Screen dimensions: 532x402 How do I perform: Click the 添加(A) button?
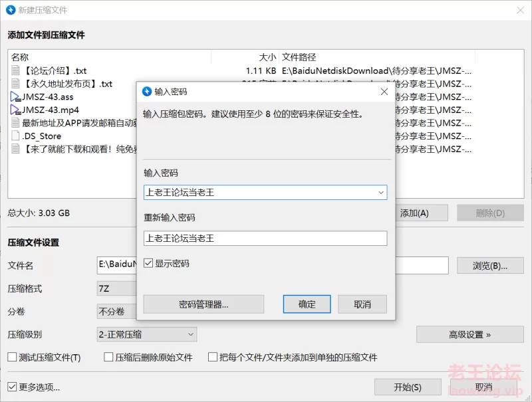(422, 213)
